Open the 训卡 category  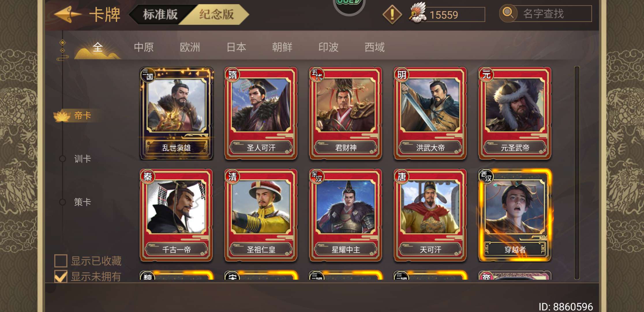pos(83,159)
